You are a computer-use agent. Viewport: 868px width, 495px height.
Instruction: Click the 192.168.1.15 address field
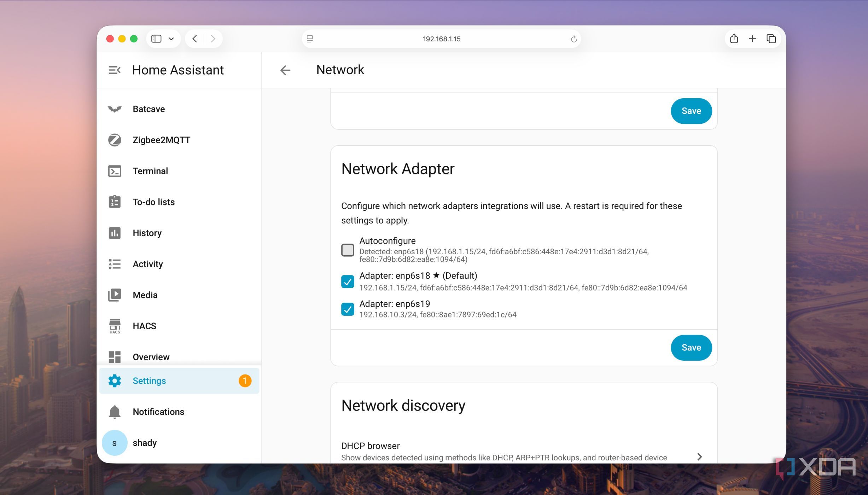[x=441, y=39]
